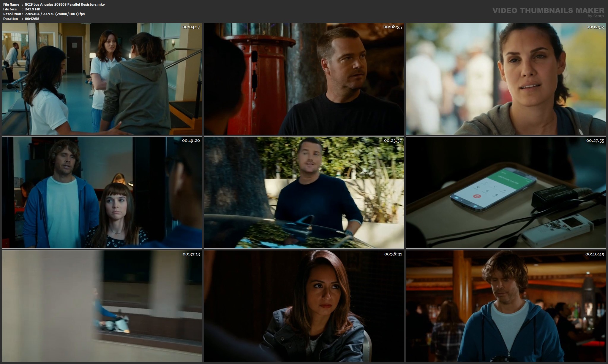
Task: Click the thumbnail at 00:08:35
Action: pyautogui.click(x=304, y=79)
